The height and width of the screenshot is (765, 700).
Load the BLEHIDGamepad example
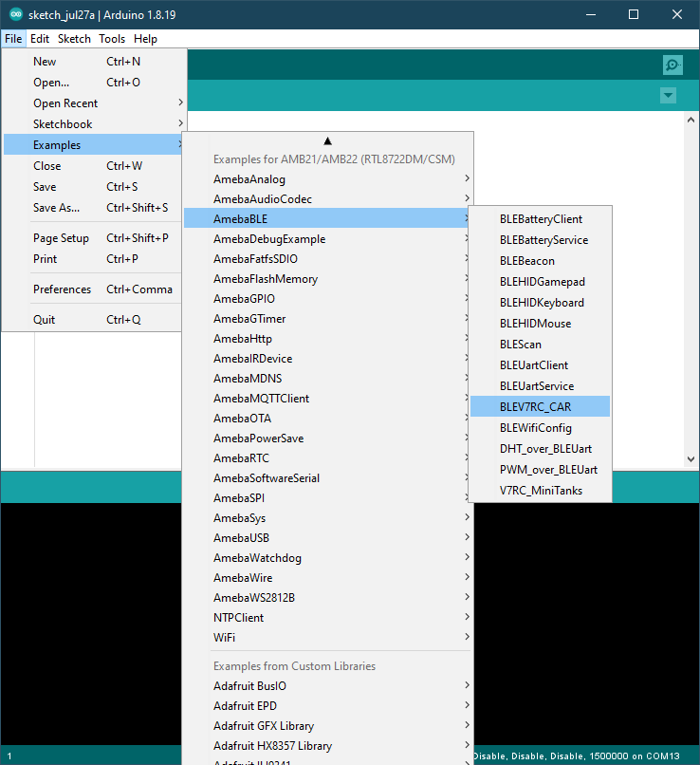[x=540, y=282]
